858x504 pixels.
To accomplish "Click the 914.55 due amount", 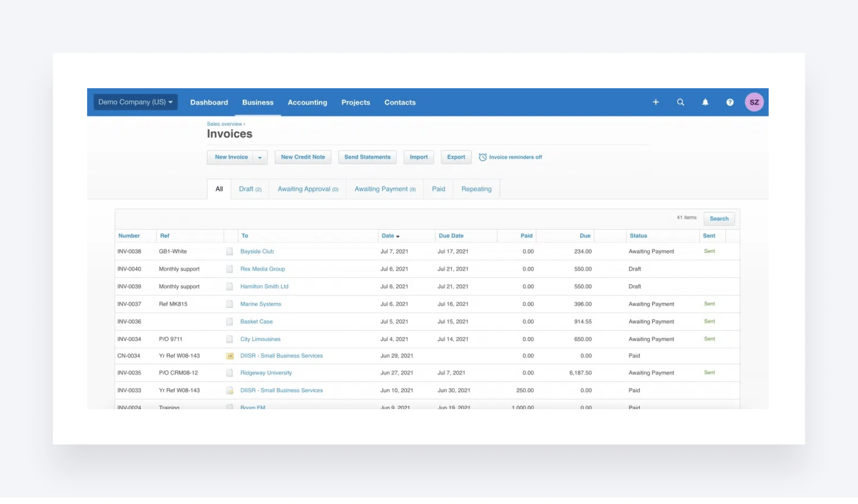I will coord(583,322).
